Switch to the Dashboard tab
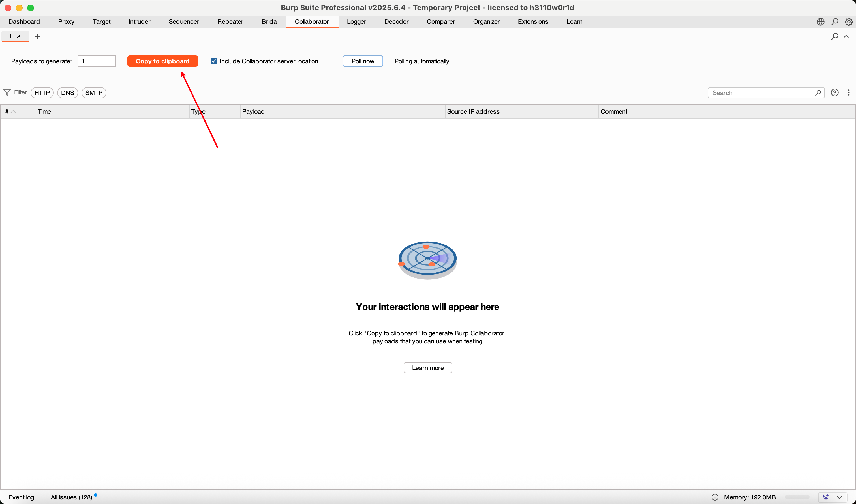The height and width of the screenshot is (504, 856). pos(24,22)
